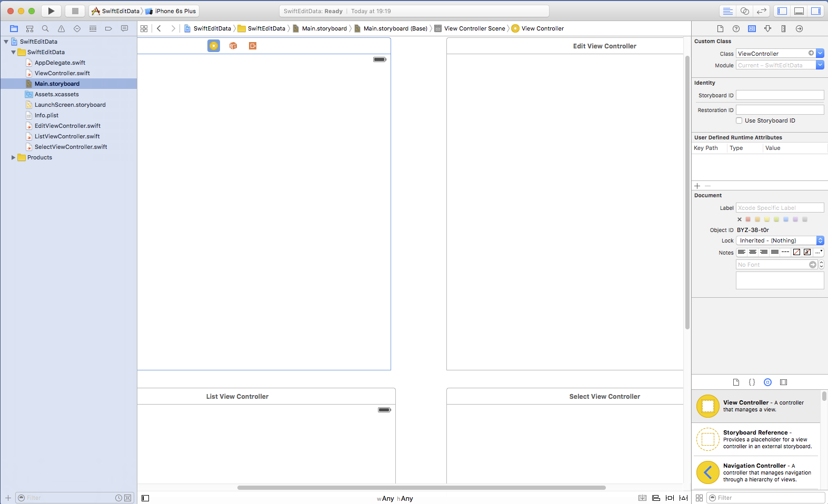The width and height of the screenshot is (828, 504).
Task: Toggle the Utilities panel visibility
Action: coord(815,11)
